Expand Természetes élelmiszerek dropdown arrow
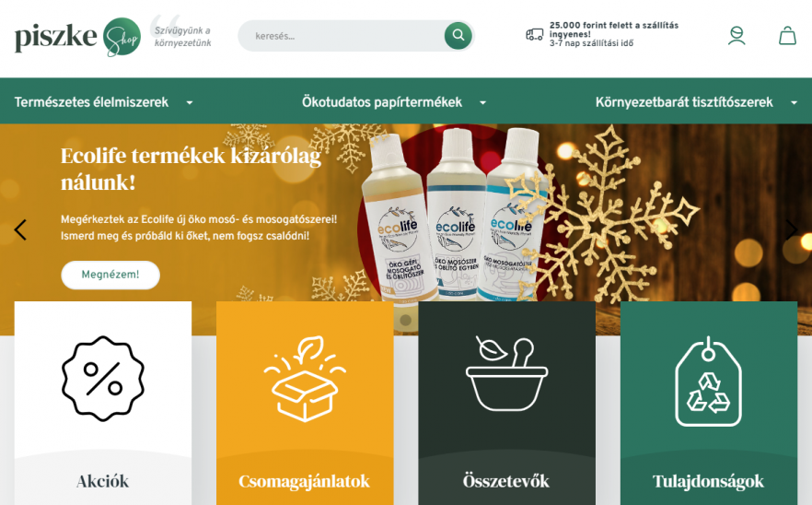This screenshot has height=505, width=812. (190, 102)
